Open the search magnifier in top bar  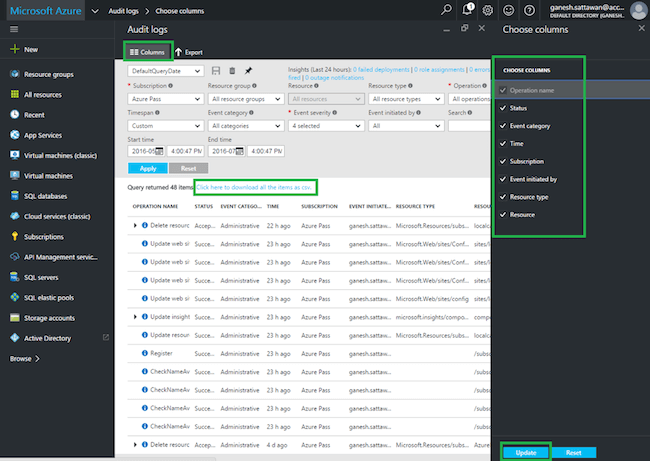(445, 10)
